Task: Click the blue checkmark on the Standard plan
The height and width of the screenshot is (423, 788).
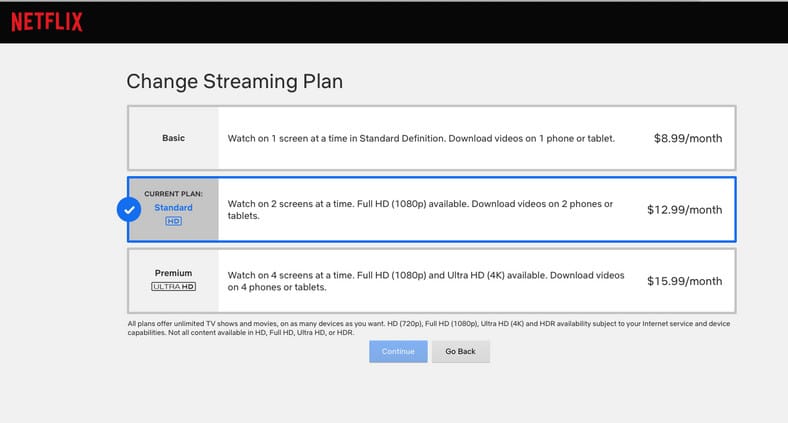Action: pyautogui.click(x=129, y=209)
